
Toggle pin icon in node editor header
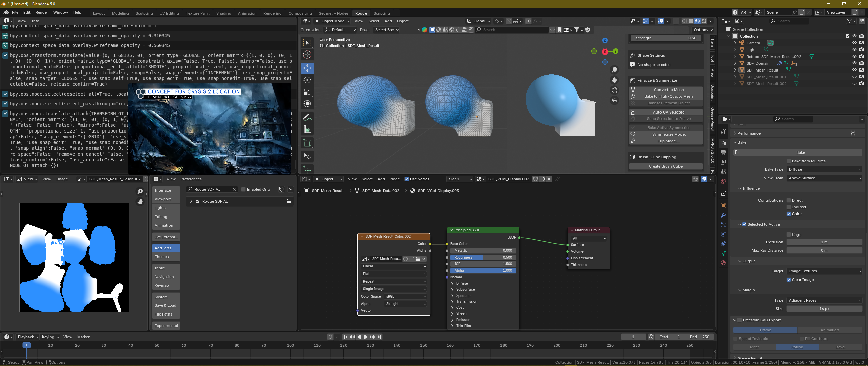point(557,179)
